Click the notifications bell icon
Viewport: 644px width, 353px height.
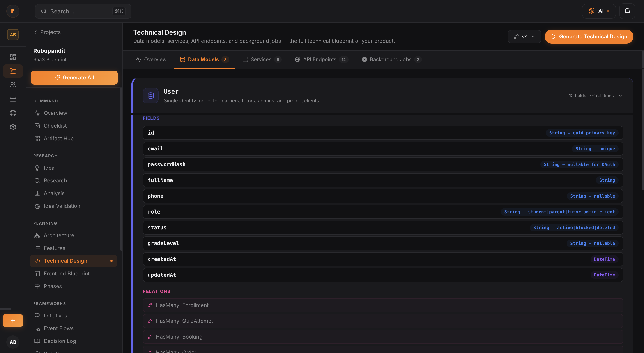click(x=627, y=11)
